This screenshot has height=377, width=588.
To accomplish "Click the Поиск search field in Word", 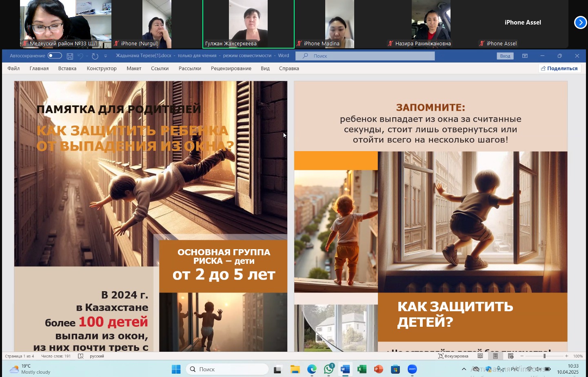I will pos(367,56).
